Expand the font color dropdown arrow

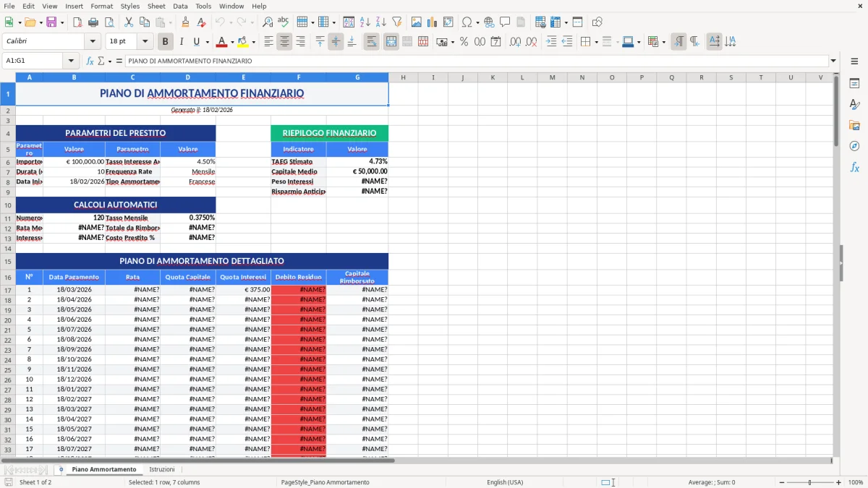click(232, 42)
